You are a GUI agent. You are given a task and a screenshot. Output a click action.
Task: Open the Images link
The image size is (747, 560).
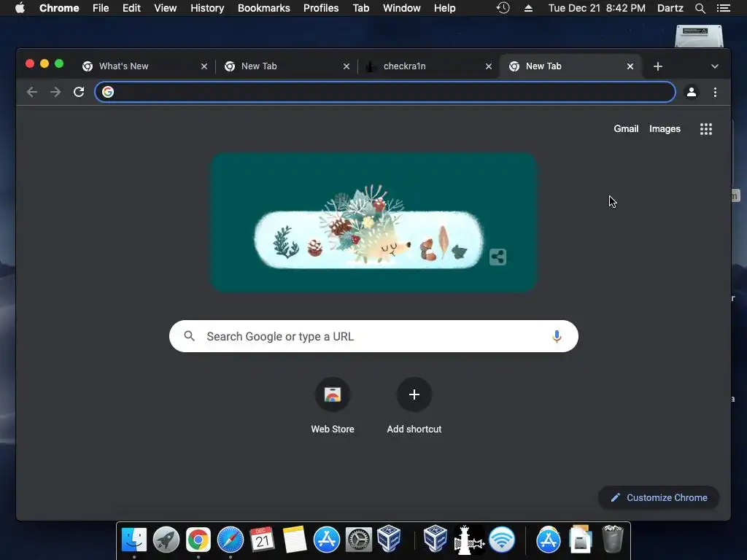(x=665, y=128)
